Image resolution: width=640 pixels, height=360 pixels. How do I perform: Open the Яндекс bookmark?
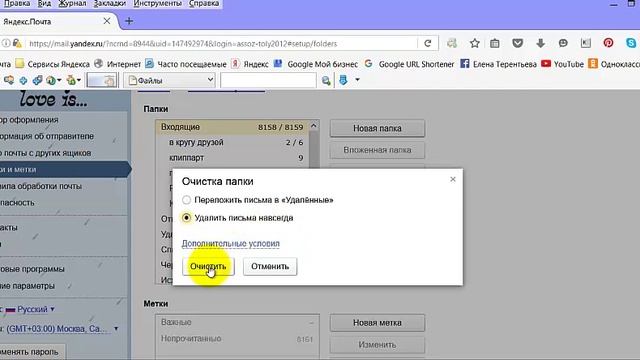(250, 64)
